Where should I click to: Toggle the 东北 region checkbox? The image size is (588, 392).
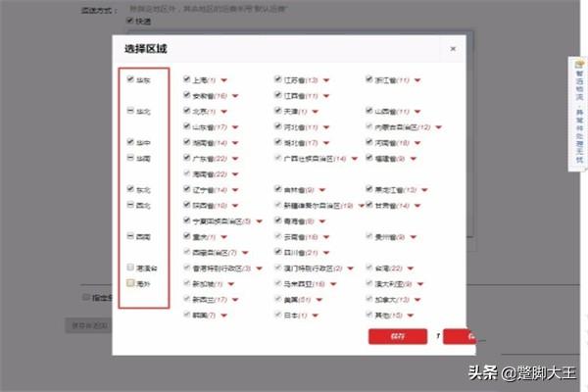[130, 189]
